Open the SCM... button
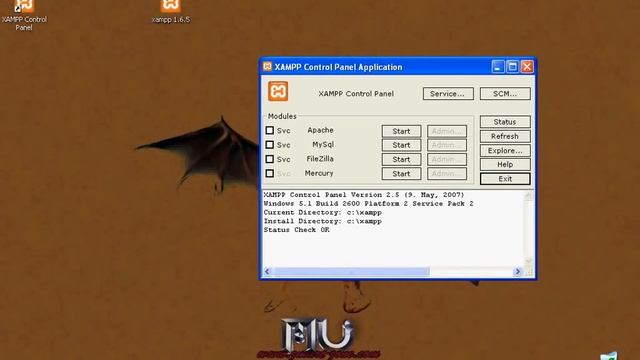640x360 pixels. click(505, 93)
